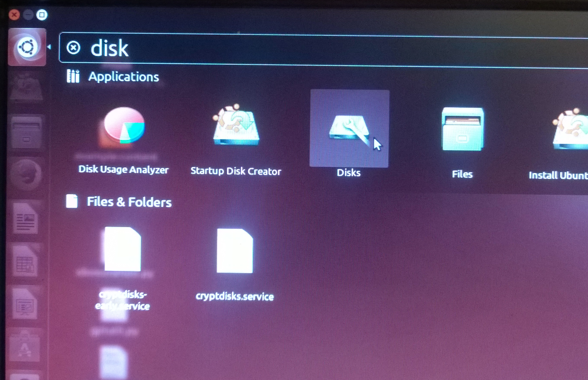Open LibreOffice Writer in launcher
The height and width of the screenshot is (380, 588).
tap(26, 218)
